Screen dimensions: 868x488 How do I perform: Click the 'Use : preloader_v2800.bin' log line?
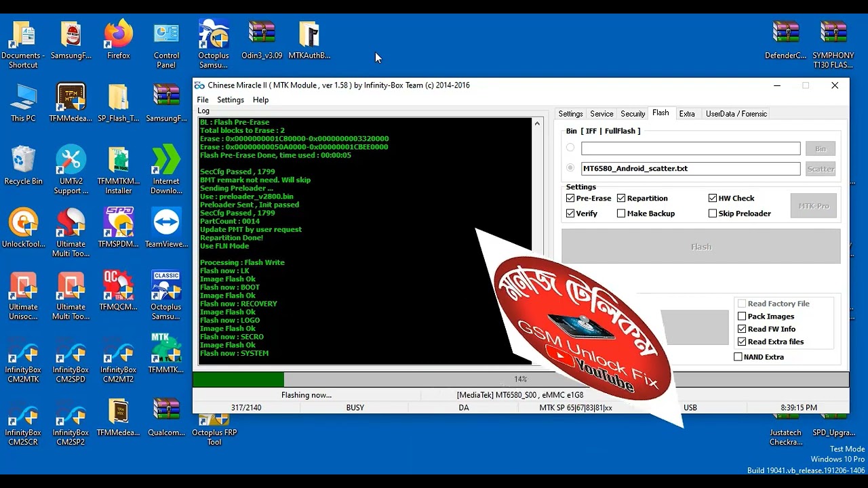tap(247, 197)
